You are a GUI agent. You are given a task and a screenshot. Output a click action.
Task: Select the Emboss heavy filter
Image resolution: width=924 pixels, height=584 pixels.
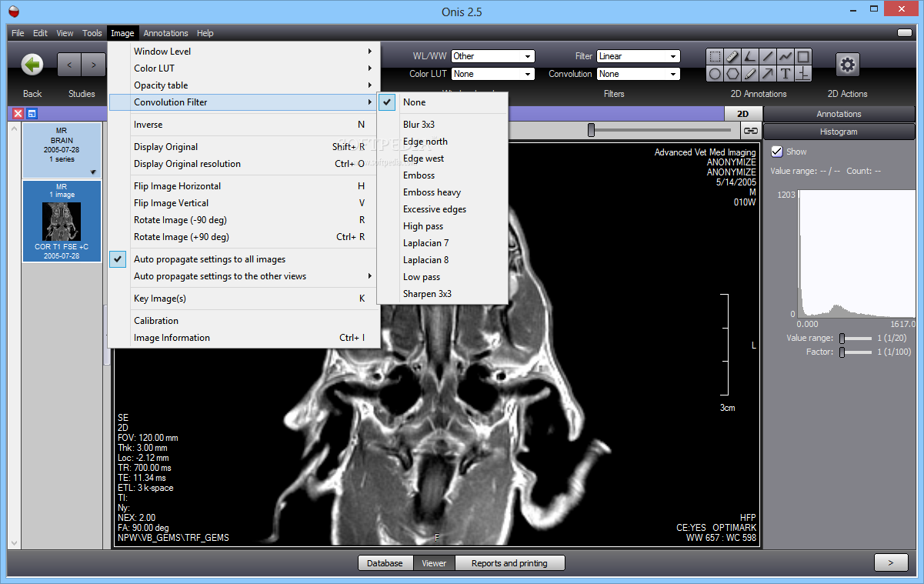pos(442,192)
